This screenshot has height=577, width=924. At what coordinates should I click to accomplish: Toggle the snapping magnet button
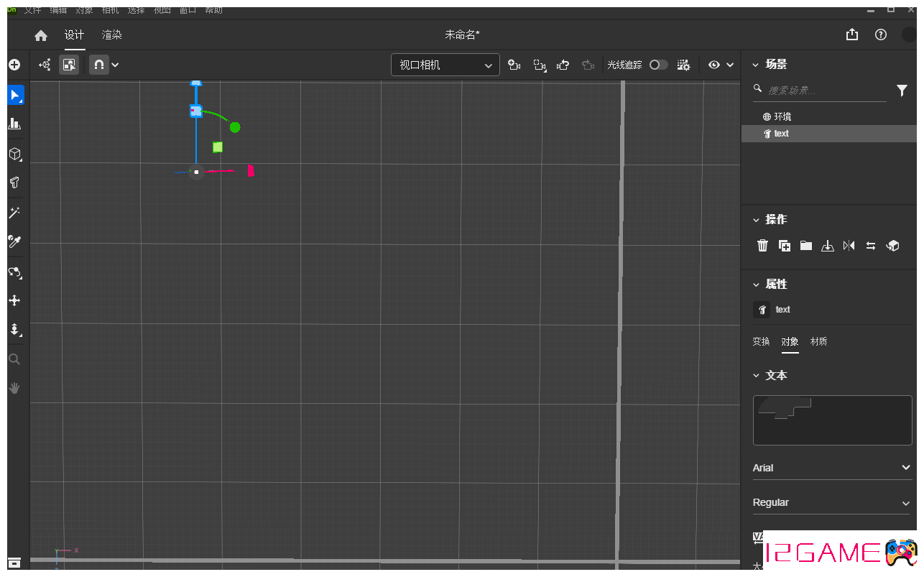pos(99,65)
